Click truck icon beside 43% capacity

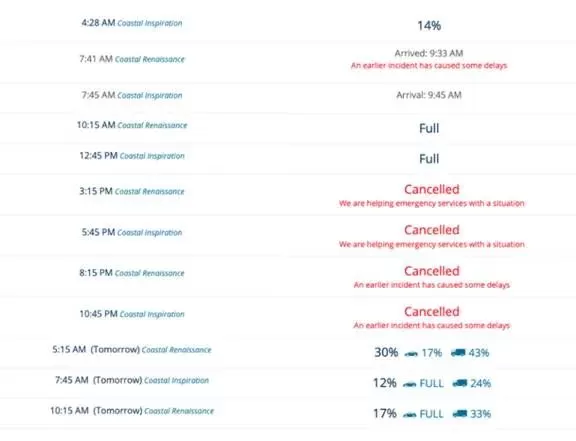click(458, 353)
